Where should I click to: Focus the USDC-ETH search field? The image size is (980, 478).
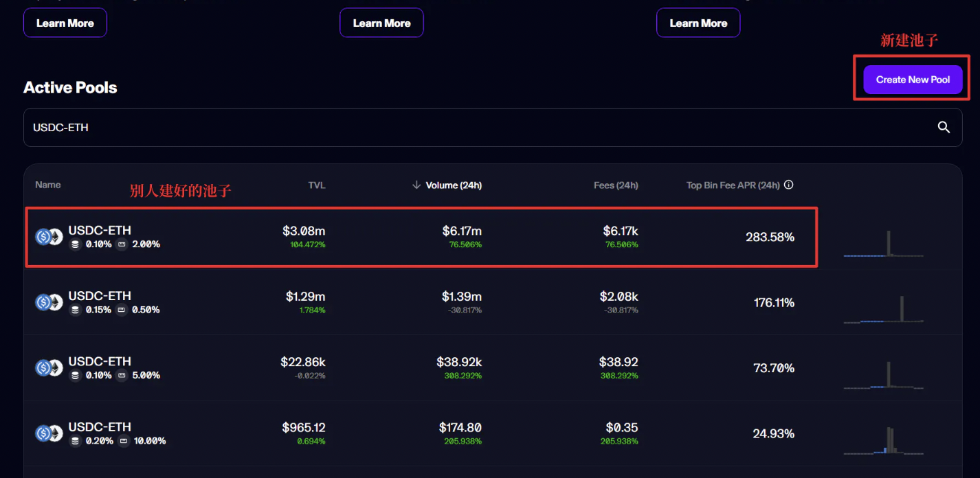coord(493,127)
